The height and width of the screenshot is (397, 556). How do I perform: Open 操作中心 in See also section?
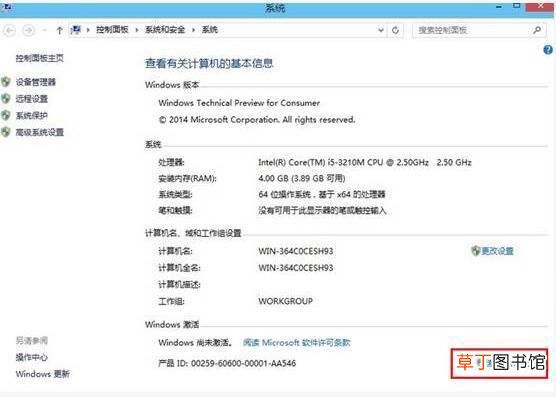[32, 357]
